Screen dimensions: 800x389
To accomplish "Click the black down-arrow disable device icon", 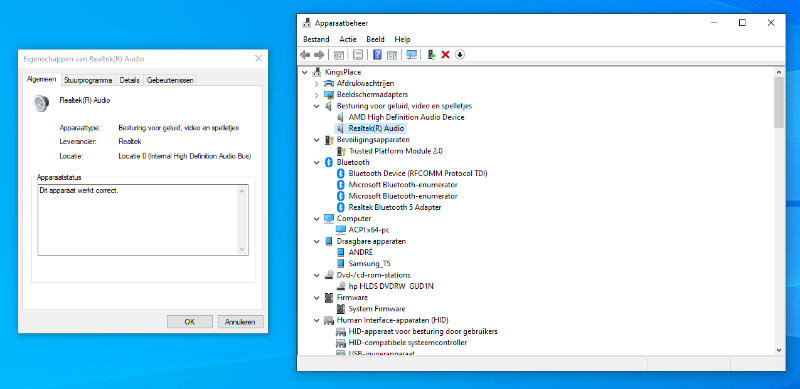I will coord(460,55).
